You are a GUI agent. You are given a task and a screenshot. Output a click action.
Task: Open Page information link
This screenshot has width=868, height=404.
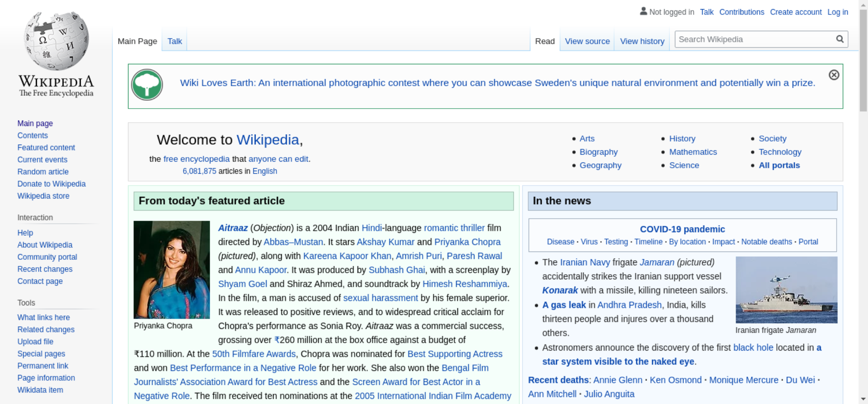(x=46, y=378)
